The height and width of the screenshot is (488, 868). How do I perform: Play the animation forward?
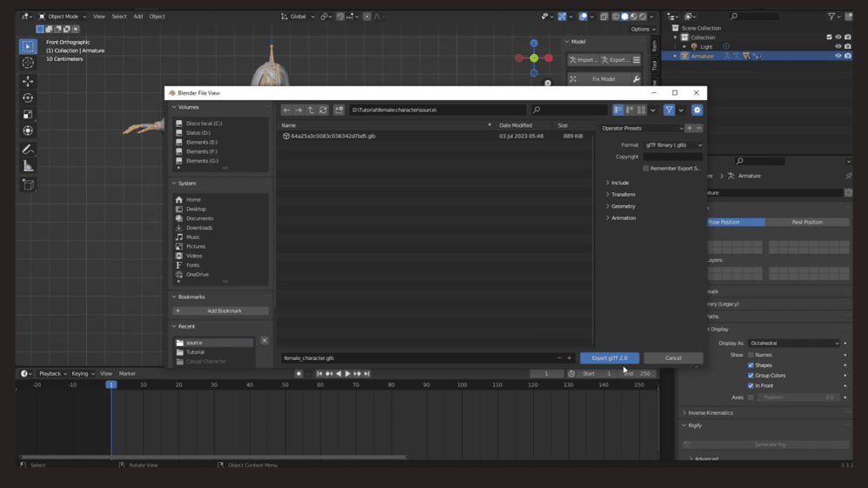pos(348,373)
